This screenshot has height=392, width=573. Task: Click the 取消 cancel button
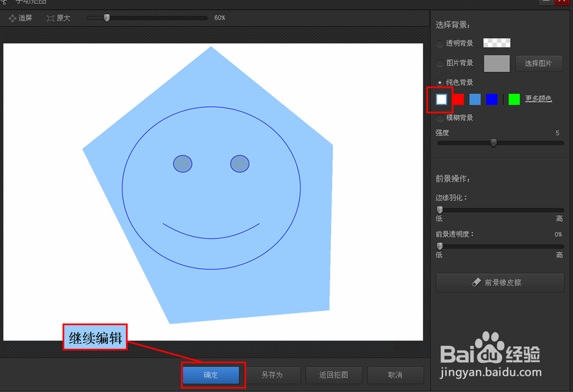395,375
